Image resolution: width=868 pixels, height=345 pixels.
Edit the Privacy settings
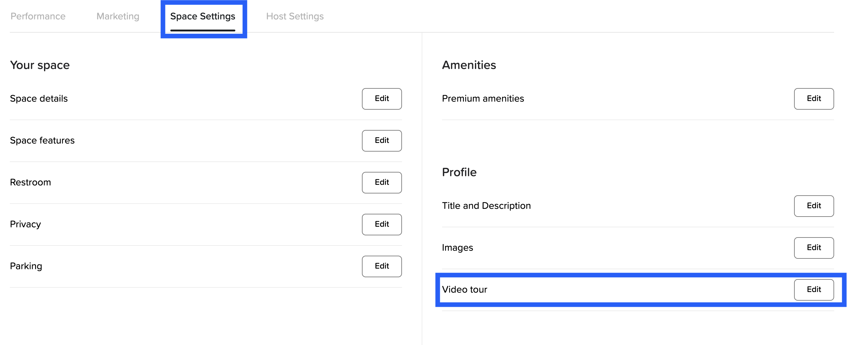click(381, 224)
